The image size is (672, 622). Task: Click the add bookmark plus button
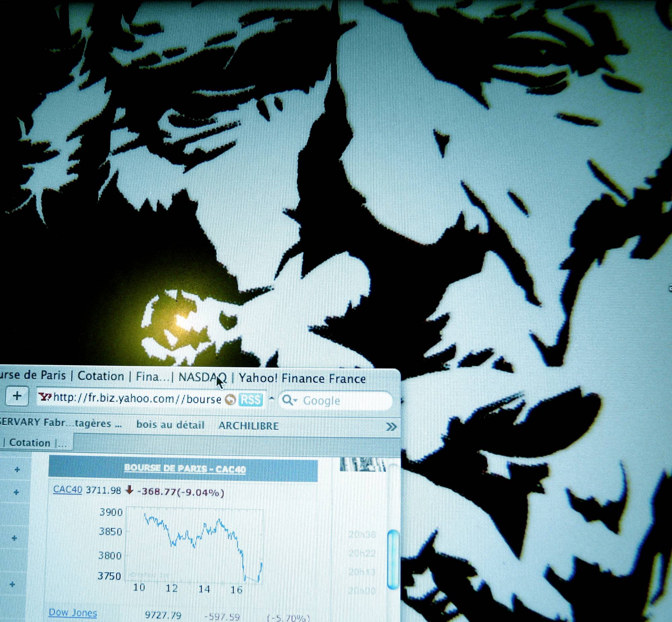[17, 396]
